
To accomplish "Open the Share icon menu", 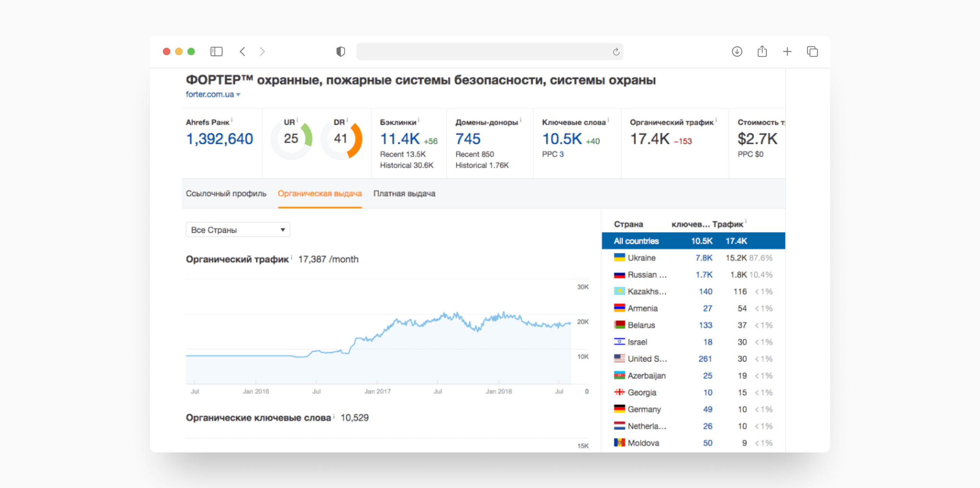I will click(x=762, y=51).
